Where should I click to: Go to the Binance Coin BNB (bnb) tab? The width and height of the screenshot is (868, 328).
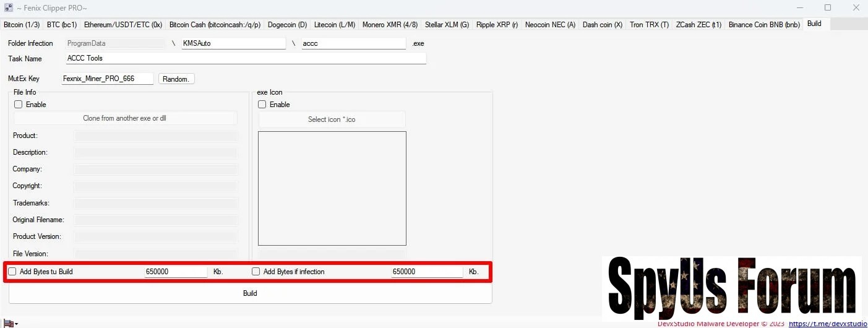click(764, 25)
